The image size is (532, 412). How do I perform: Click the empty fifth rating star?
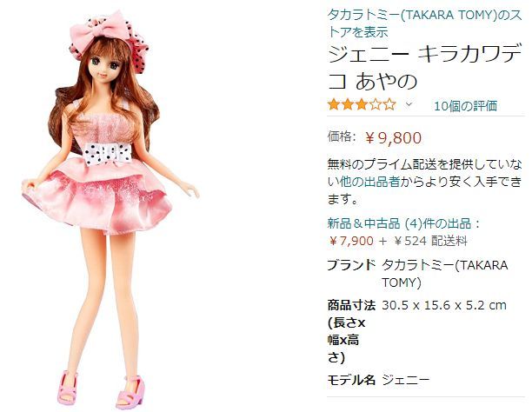[389, 105]
